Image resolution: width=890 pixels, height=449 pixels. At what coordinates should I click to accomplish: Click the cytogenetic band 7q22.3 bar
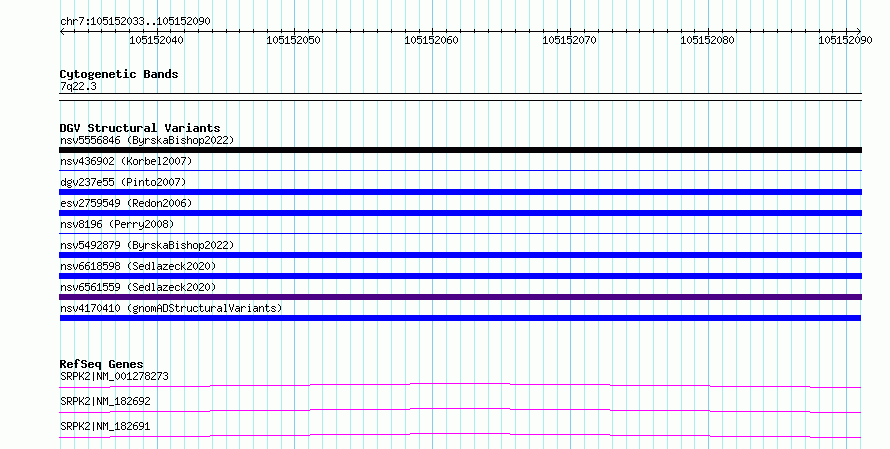[460, 97]
